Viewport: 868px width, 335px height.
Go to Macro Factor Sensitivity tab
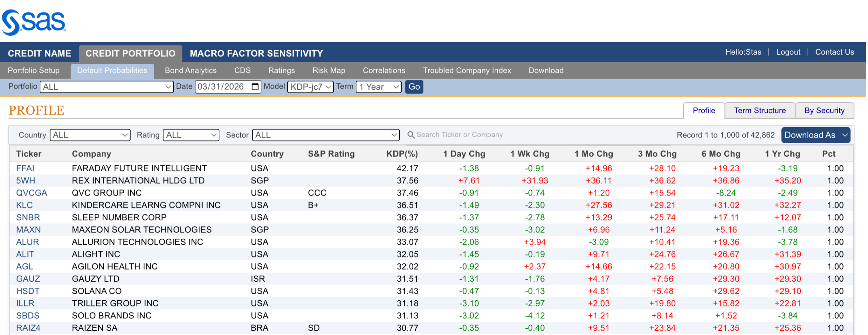click(256, 53)
